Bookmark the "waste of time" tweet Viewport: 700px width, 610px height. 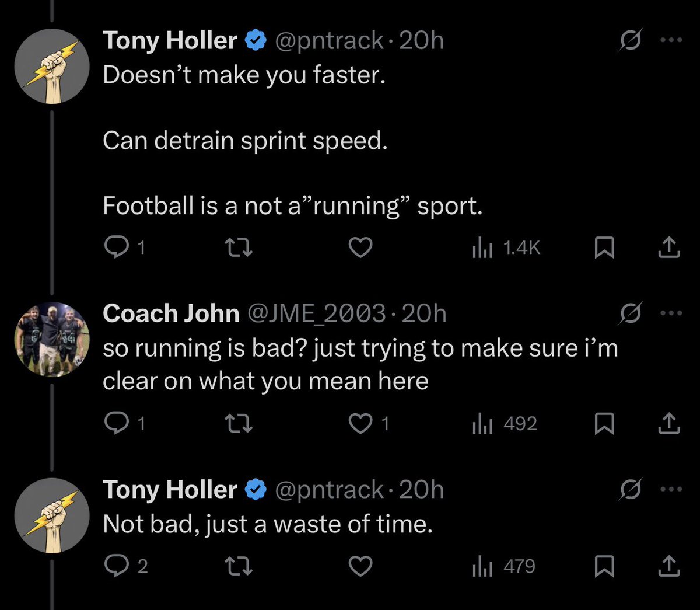[604, 566]
